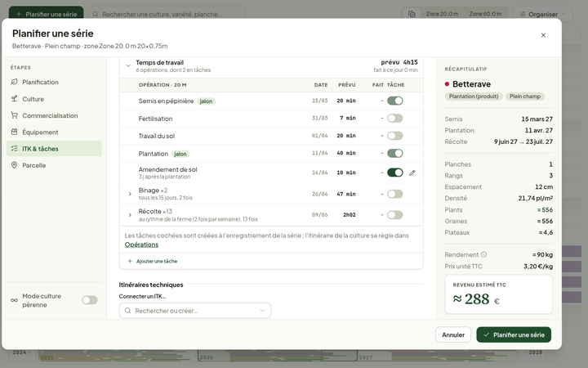Screen dimensions: 588x368
Task: Toggle task switch for Plantation row
Action: coord(395,153)
